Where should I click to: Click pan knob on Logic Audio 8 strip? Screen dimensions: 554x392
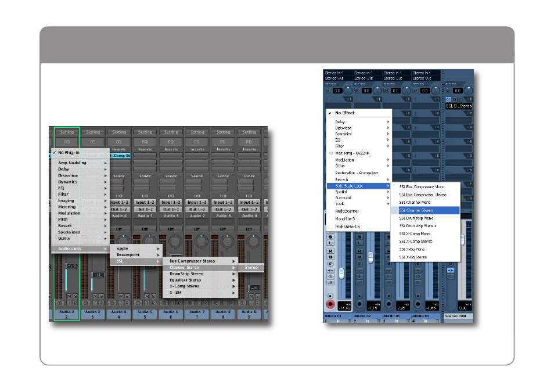tap(227, 242)
